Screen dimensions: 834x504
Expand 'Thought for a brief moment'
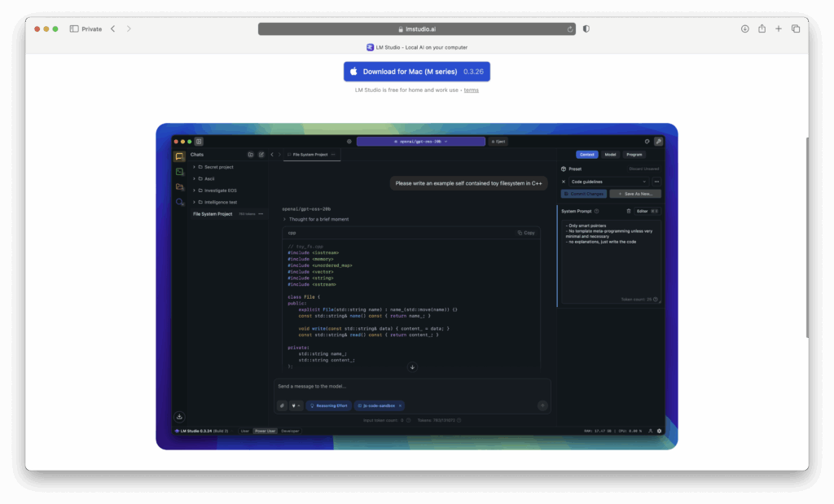pos(316,219)
